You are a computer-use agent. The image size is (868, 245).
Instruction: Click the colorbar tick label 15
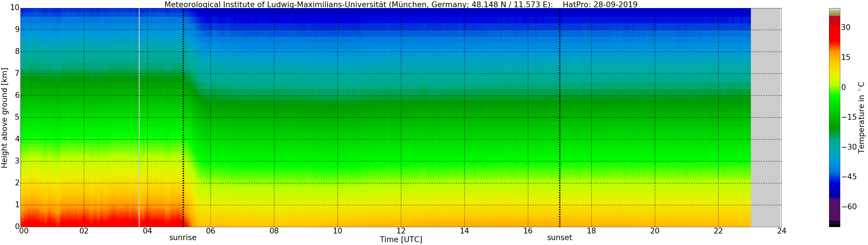pos(845,58)
